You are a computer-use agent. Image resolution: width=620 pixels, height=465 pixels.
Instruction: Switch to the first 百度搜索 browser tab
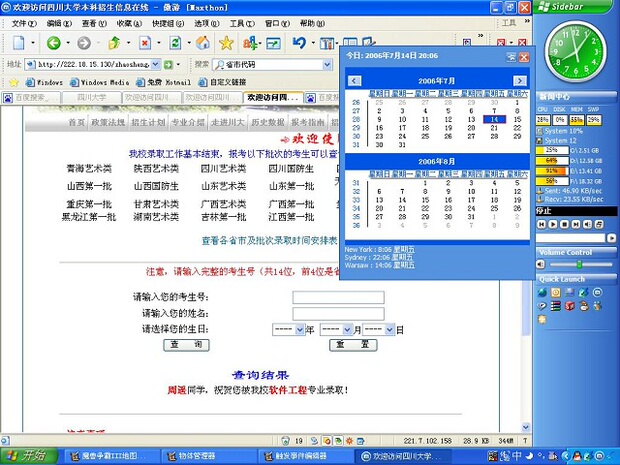tap(30, 97)
